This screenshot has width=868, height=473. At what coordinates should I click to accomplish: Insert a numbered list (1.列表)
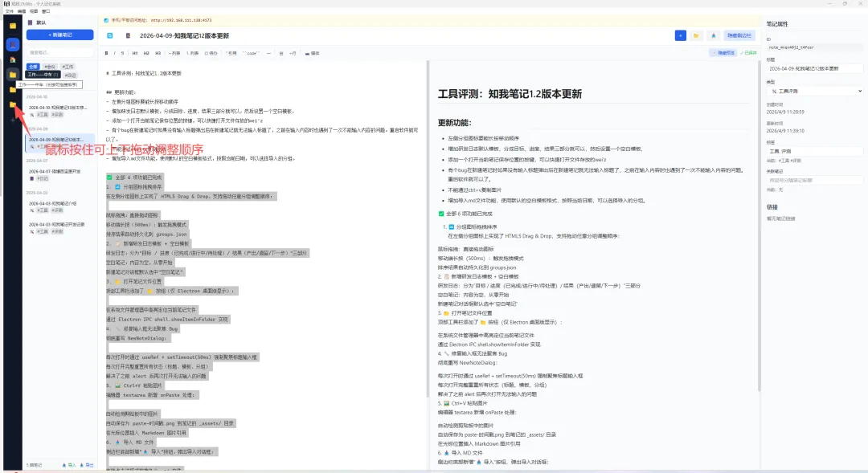pyautogui.click(x=192, y=53)
